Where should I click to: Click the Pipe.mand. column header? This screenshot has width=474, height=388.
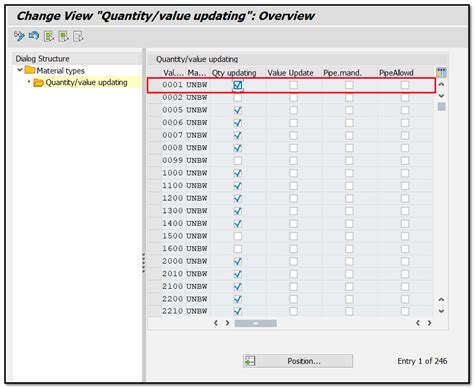(x=342, y=73)
